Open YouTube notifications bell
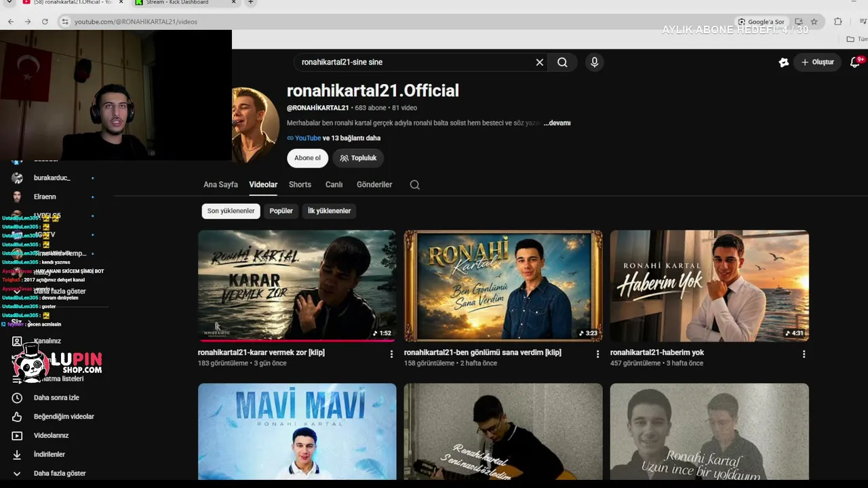Viewport: 868px width, 488px height. point(855,62)
